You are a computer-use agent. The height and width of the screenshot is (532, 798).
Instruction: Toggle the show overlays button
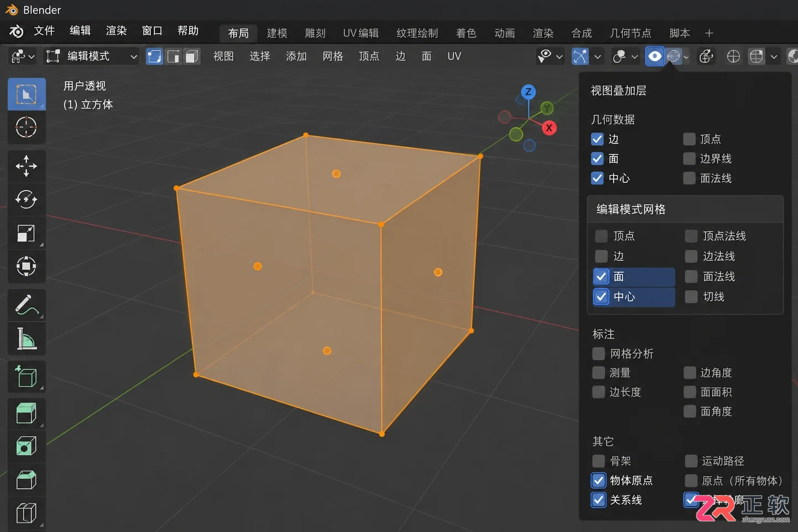point(655,57)
